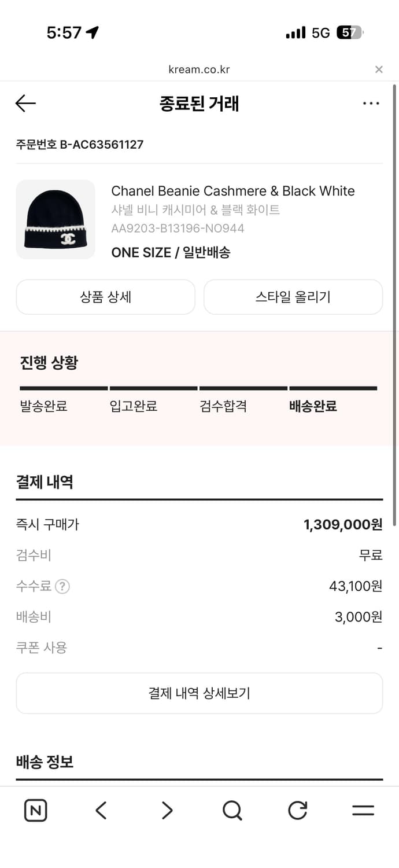Select the 발송완료 progress stage
The width and height of the screenshot is (399, 868).
[45, 406]
